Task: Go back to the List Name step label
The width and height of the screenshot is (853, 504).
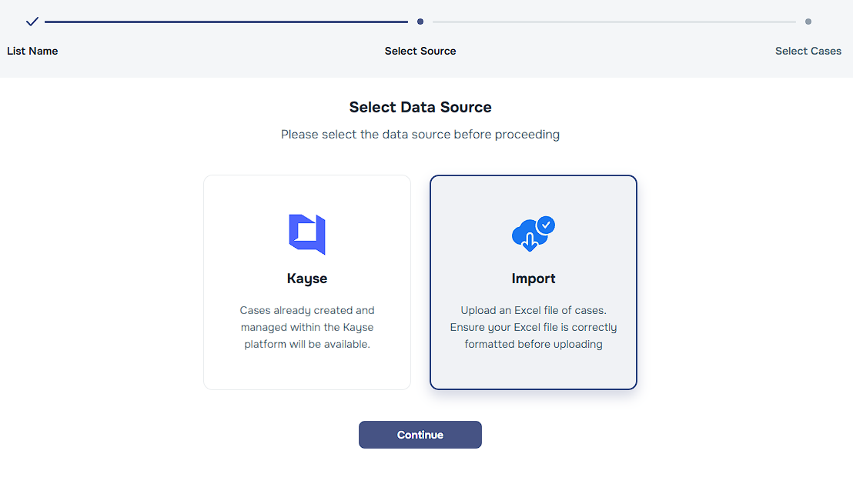Action: pyautogui.click(x=32, y=51)
